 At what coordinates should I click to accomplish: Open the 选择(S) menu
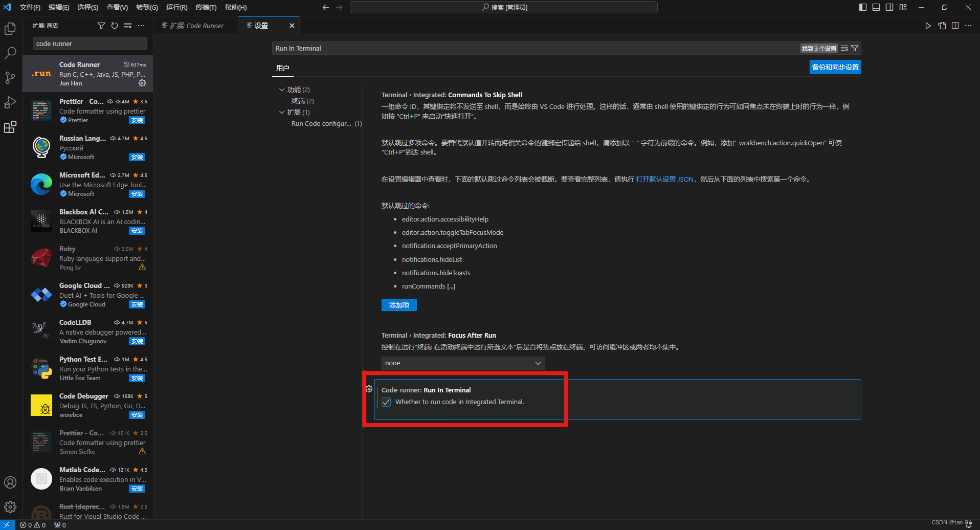88,7
